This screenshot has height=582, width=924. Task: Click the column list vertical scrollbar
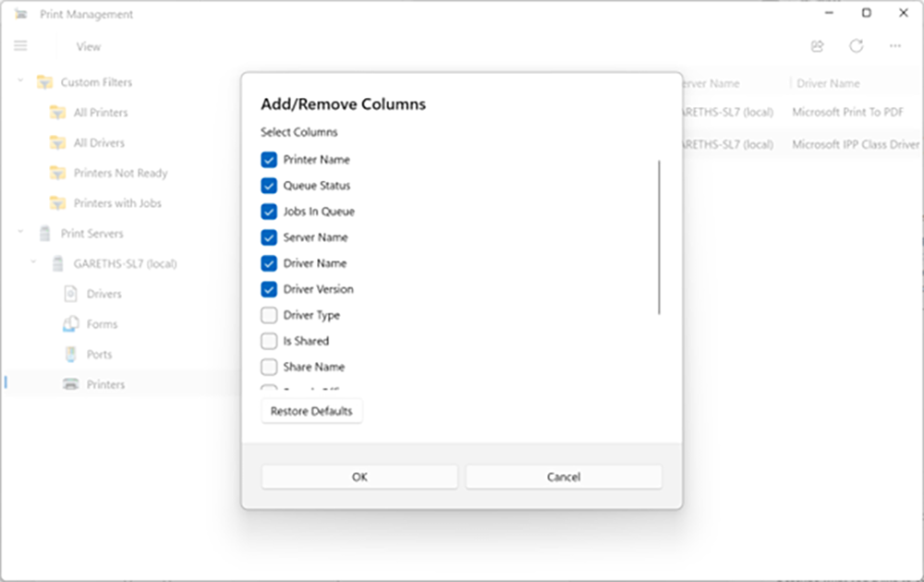click(659, 236)
